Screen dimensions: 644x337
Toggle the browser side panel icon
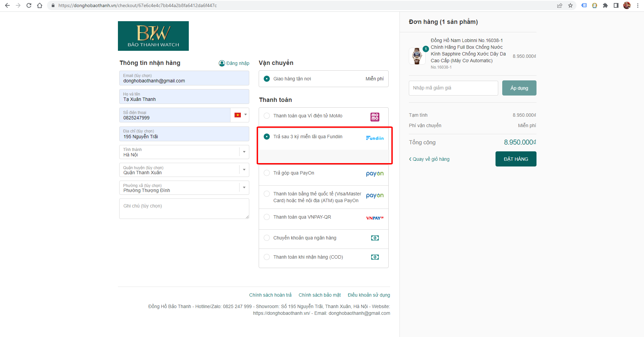tap(616, 5)
